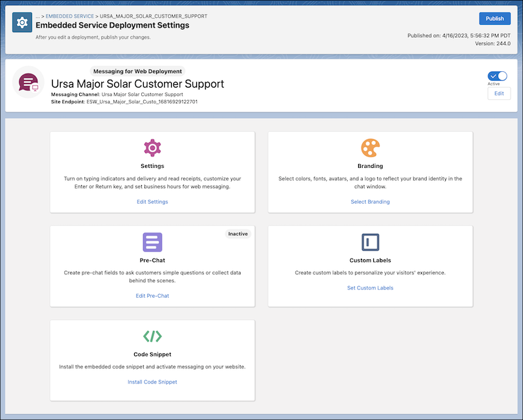Click the Select Branding link
Viewport: 523px width, 420px height.
click(x=370, y=202)
